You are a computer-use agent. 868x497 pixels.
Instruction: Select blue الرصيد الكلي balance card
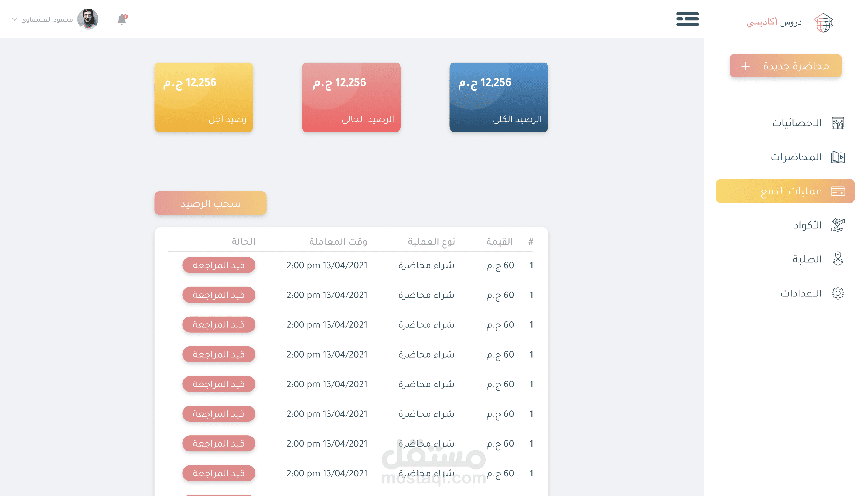[498, 97]
